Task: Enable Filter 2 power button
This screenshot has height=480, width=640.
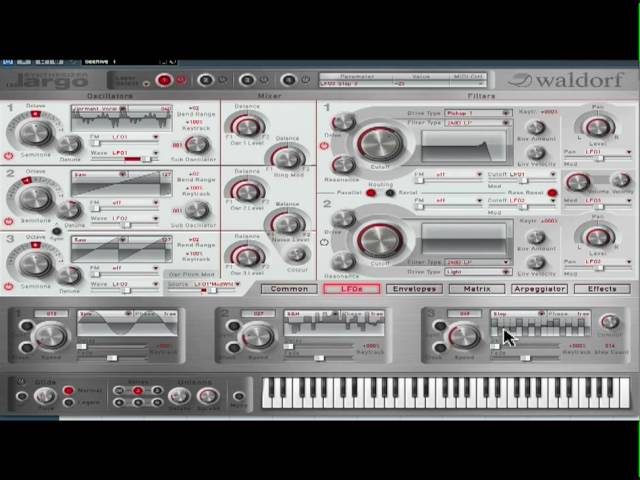Action: point(324,242)
